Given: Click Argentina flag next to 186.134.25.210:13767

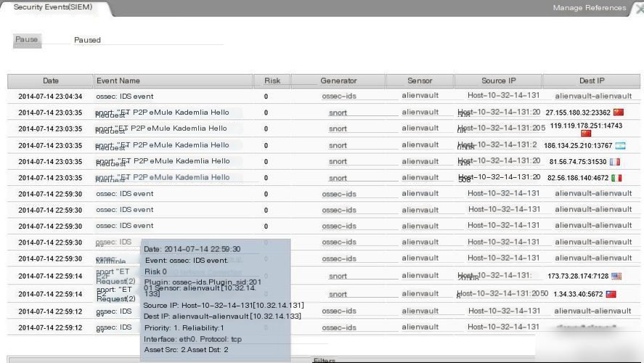Looking at the screenshot, I should [x=620, y=145].
